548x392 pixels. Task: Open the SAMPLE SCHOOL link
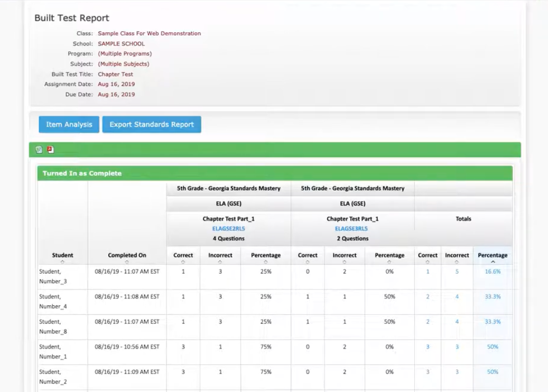(122, 43)
